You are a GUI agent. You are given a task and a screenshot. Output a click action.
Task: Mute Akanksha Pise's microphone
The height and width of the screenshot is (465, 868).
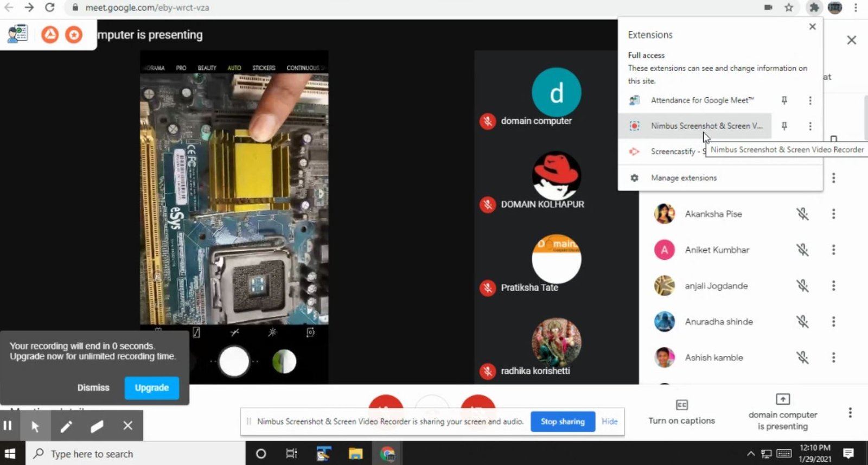coord(802,214)
